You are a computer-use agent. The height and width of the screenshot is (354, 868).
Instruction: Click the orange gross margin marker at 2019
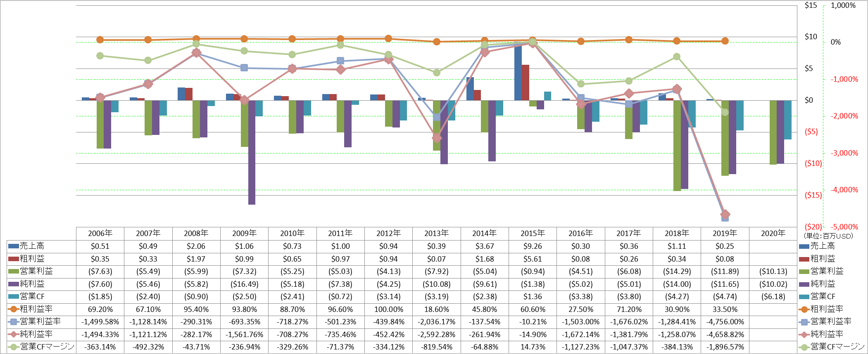coord(725,41)
